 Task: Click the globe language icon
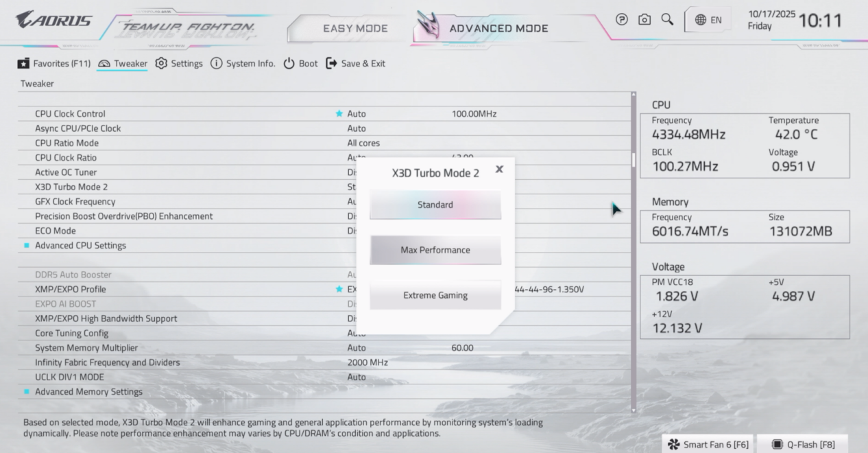click(x=701, y=20)
